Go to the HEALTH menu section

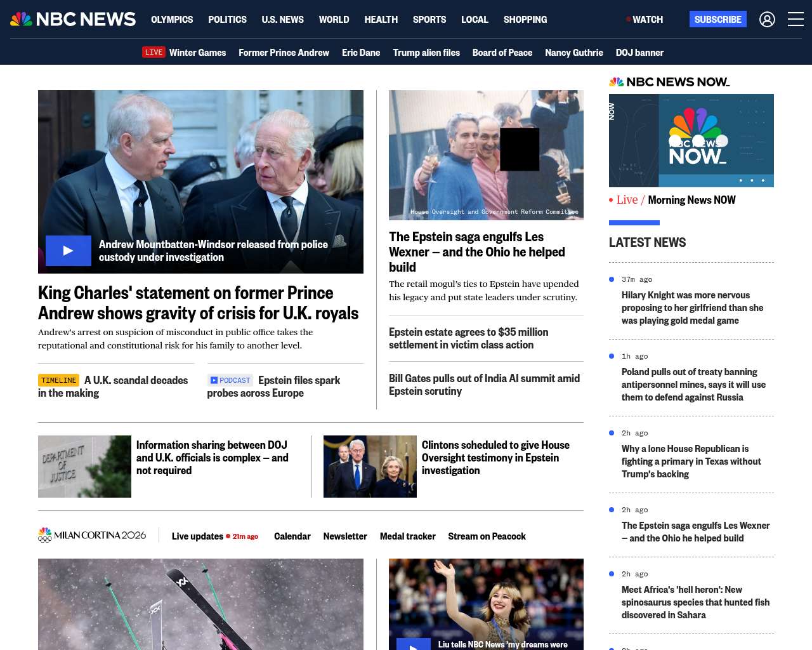381,20
